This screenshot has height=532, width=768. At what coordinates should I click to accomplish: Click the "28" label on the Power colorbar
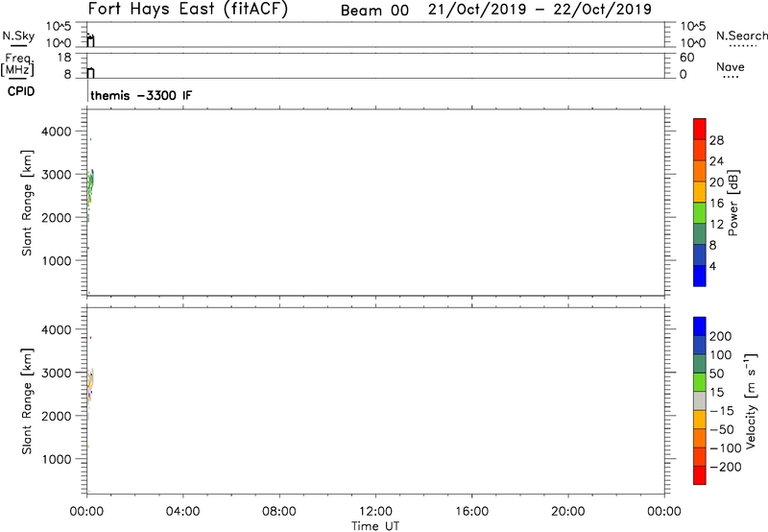click(716, 140)
